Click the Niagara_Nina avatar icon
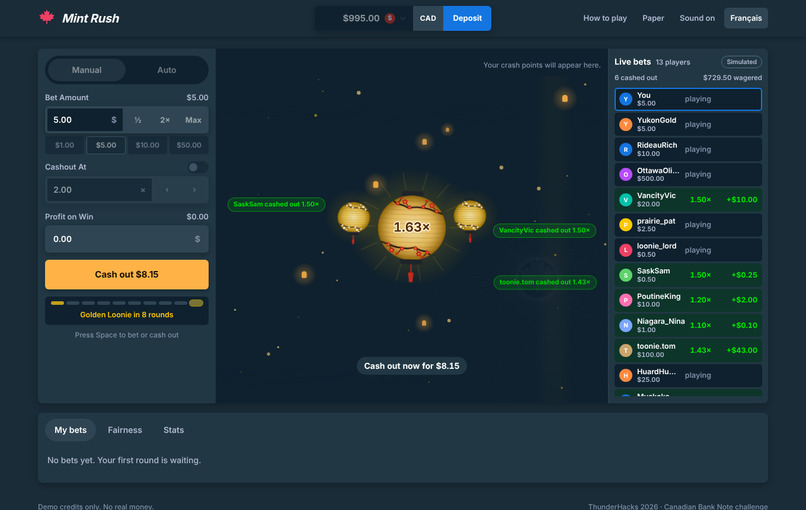Viewport: 806px width, 510px height. [x=626, y=325]
